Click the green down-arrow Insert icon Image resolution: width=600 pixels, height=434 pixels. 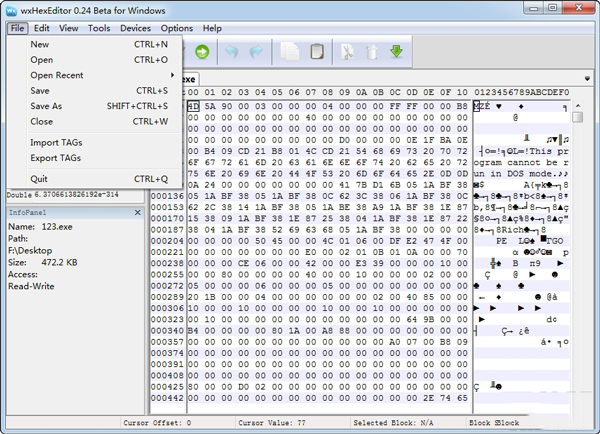click(396, 51)
